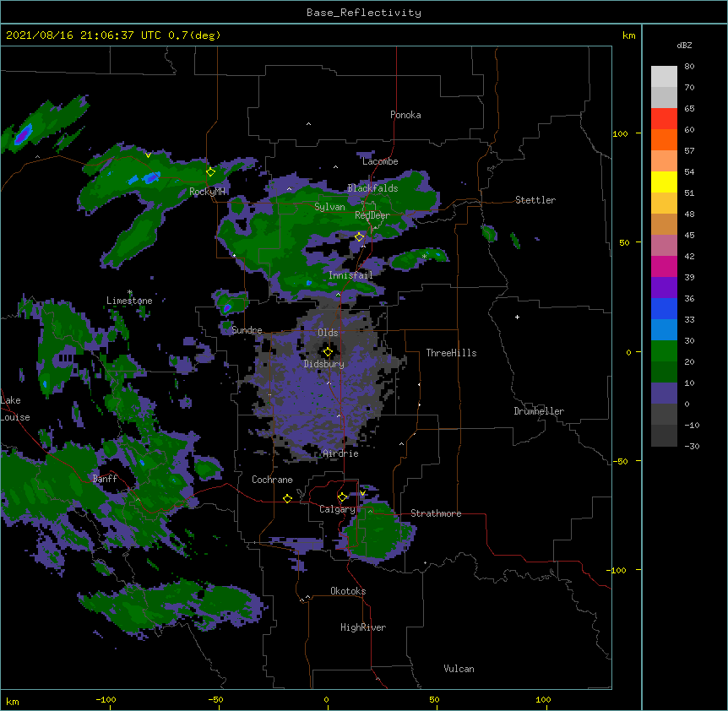Viewport: 728px width, 711px height.
Task: Pick the magenta 39-42 dBZ legend swatch
Action: [664, 266]
